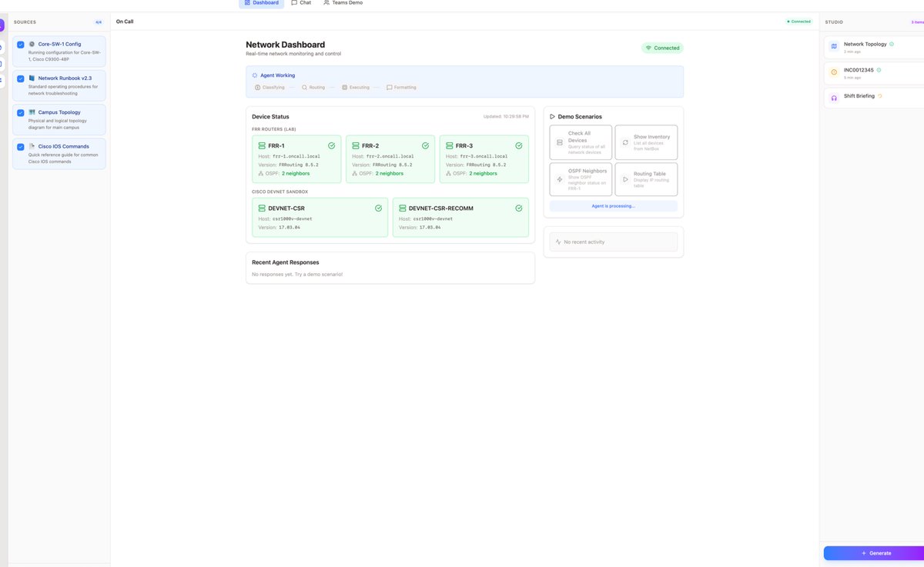Viewport: 924px width, 567px height.
Task: Click the FRR-1 server icon
Action: [262, 145]
